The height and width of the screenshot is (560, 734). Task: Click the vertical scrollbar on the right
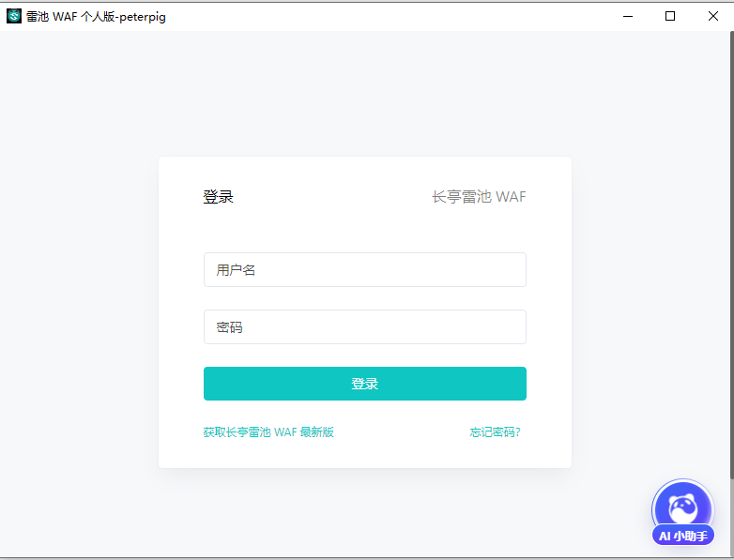click(732, 255)
